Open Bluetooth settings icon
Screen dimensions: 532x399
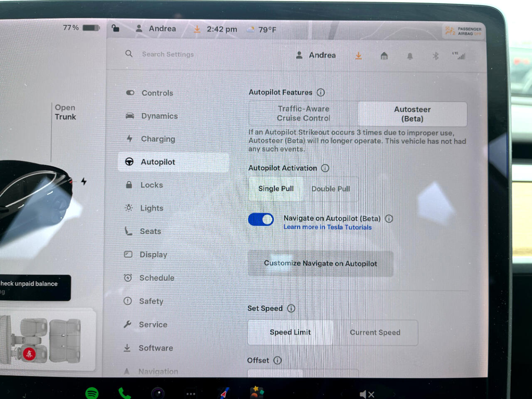tap(436, 56)
